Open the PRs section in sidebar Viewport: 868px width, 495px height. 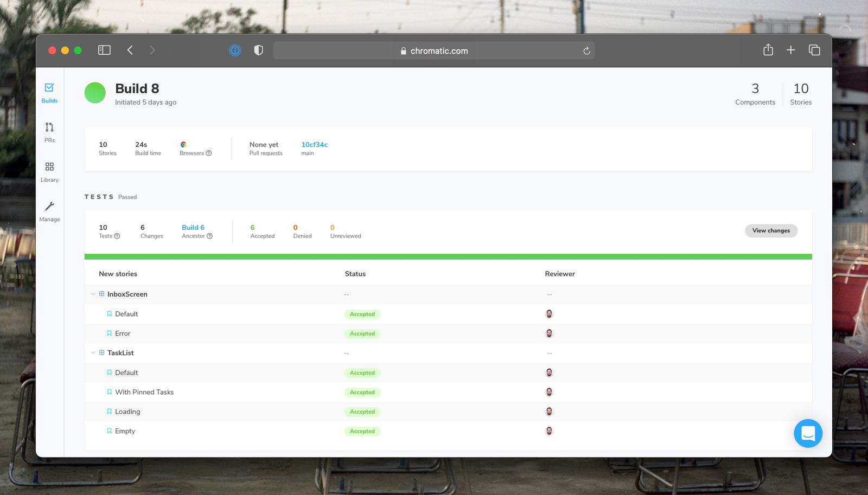49,132
